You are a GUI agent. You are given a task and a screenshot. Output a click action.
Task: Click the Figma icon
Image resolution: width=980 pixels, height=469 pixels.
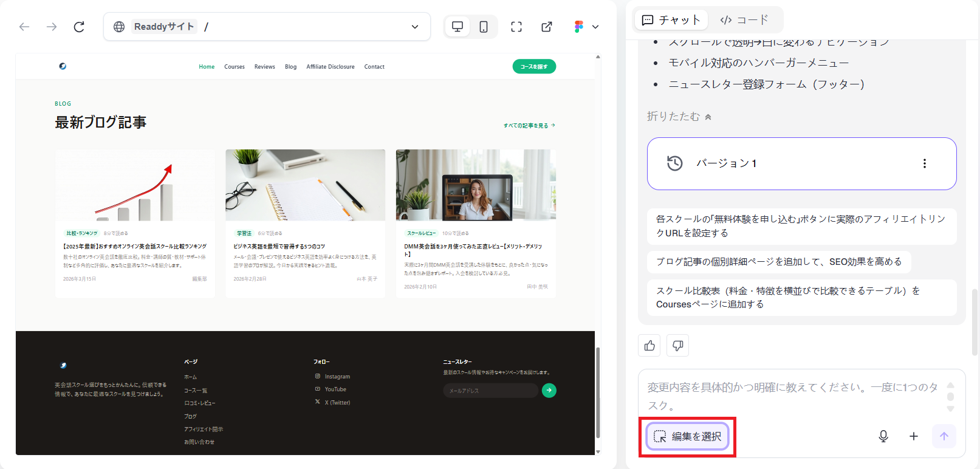tap(578, 27)
